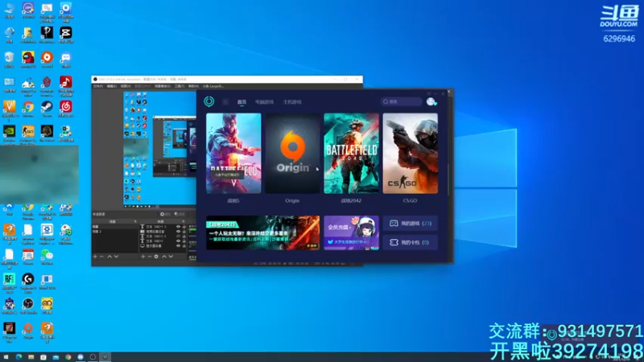This screenshot has height=362, width=644.
Task: Toggle visibility of third source row in OBS
Action: (178, 237)
